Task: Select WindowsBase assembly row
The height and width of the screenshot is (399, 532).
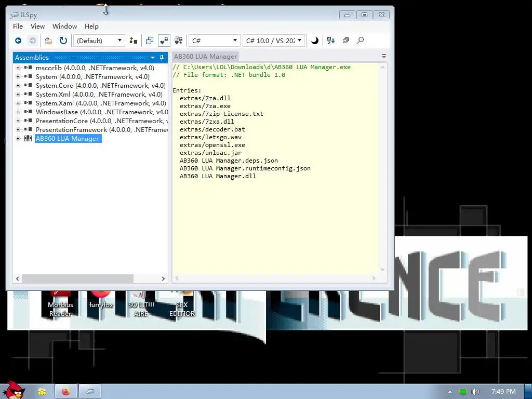Action: 101,112
